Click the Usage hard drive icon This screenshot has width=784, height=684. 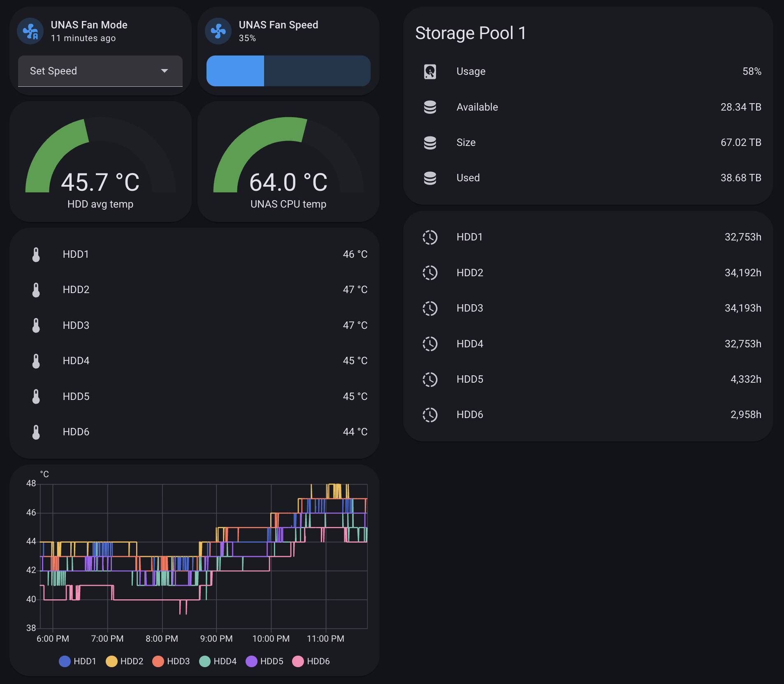[x=430, y=72]
